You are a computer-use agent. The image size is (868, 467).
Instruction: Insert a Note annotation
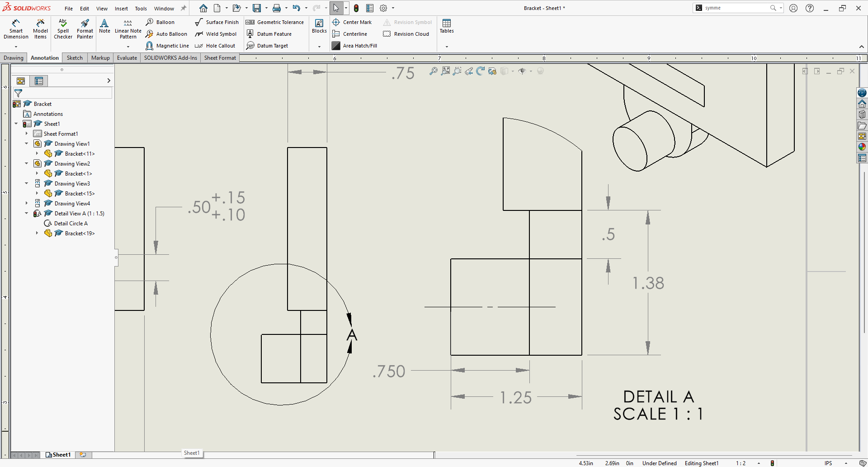click(104, 26)
